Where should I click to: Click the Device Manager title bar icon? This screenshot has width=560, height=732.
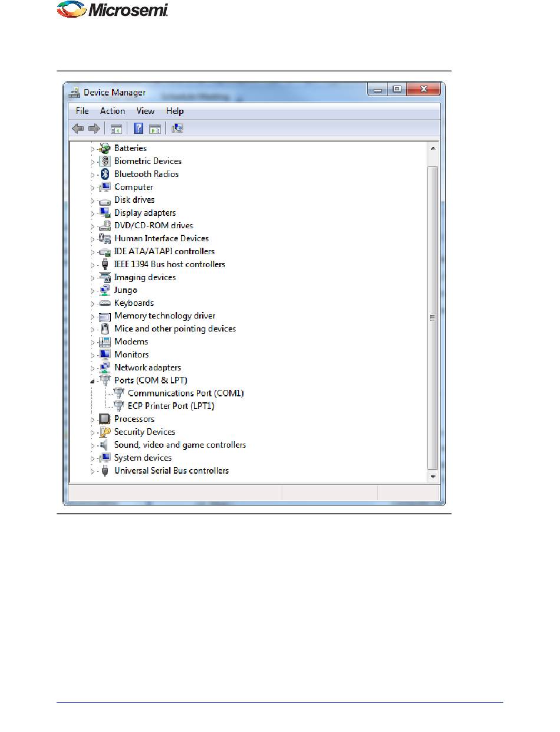coord(74,92)
